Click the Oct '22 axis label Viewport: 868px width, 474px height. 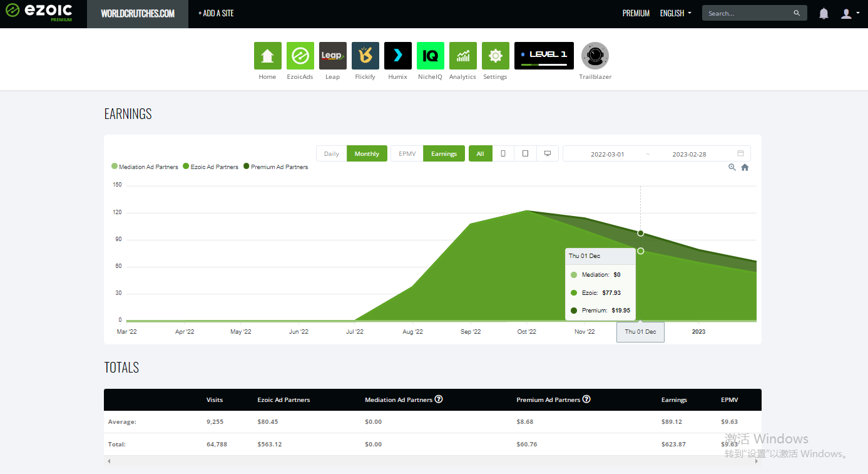[x=526, y=332]
